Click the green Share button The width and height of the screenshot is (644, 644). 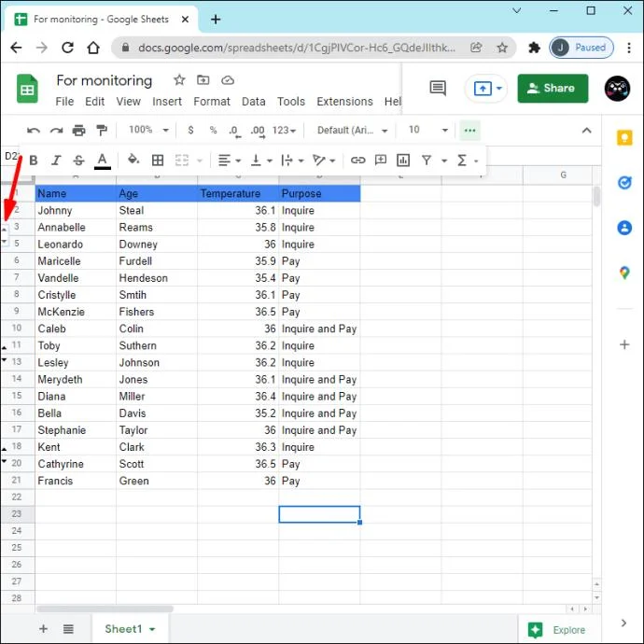coord(553,89)
